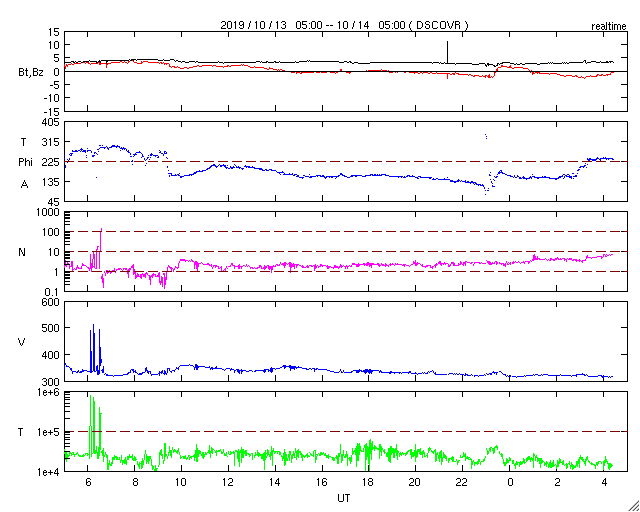The width and height of the screenshot is (640, 512).
Task: Click the 'V' velocity axis label
Action: (22, 342)
